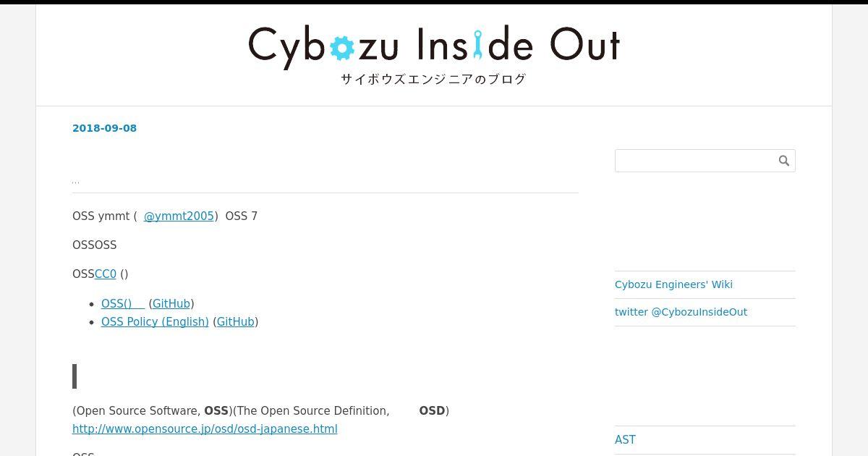The height and width of the screenshot is (456, 868).
Task: Open Cybozu Engineers' Wiki sidebar link
Action: [673, 284]
